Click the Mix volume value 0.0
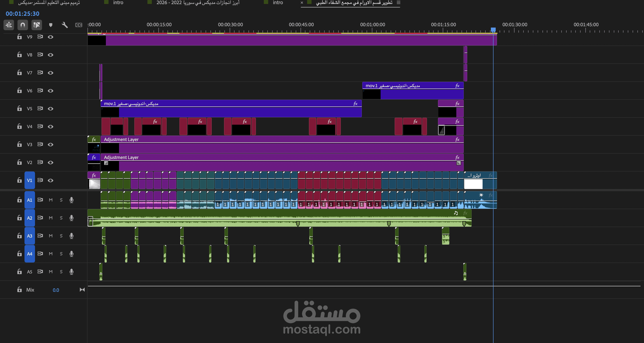The width and height of the screenshot is (644, 343). click(x=56, y=290)
